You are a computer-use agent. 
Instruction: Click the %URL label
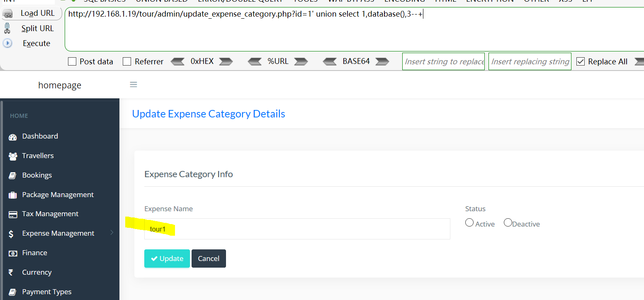278,61
